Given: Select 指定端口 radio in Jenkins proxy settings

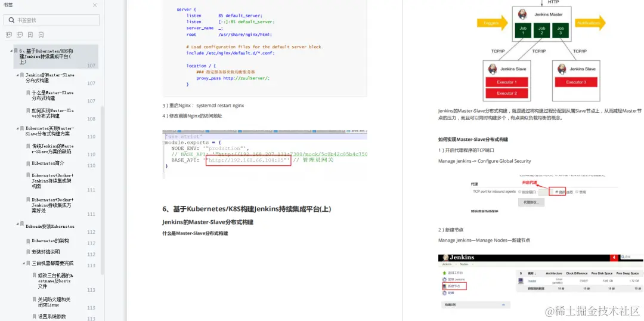Looking at the screenshot, I should tap(520, 192).
